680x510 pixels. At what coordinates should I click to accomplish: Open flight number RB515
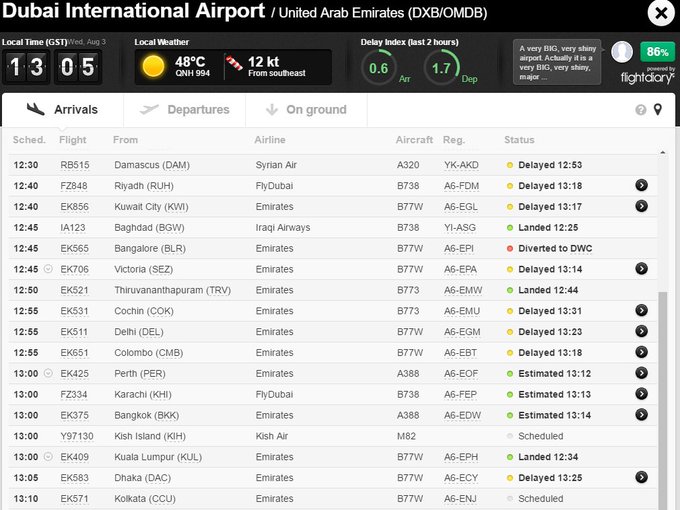[75, 165]
